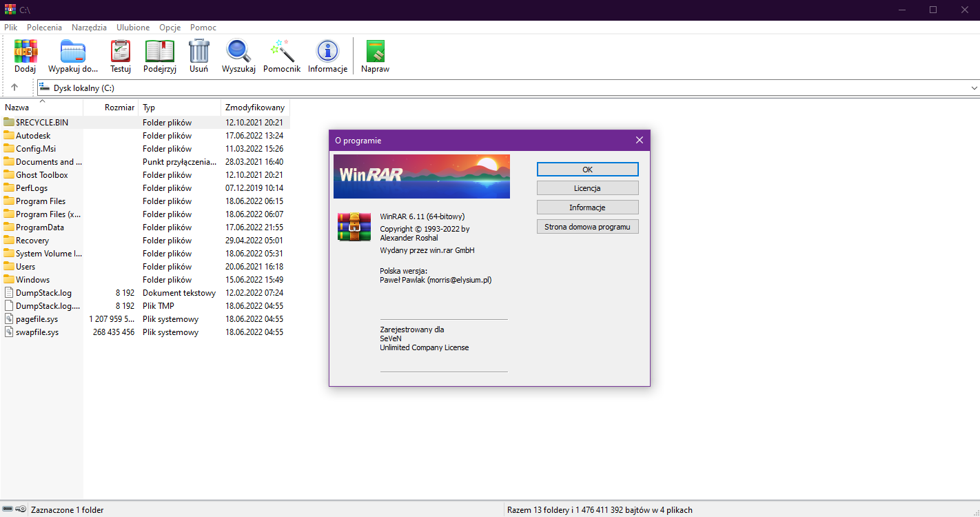This screenshot has width=980, height=517.
Task: Click the WinRAR icon in the title bar
Action: 10,10
